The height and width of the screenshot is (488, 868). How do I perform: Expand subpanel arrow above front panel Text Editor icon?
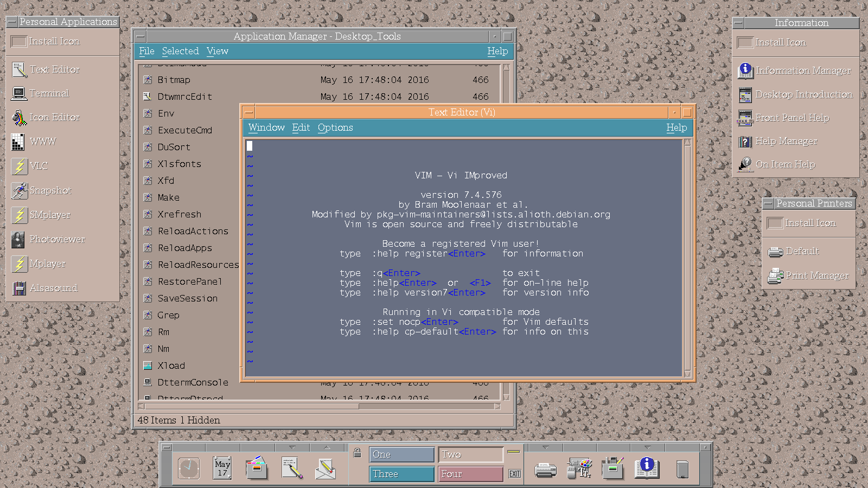[292, 447]
